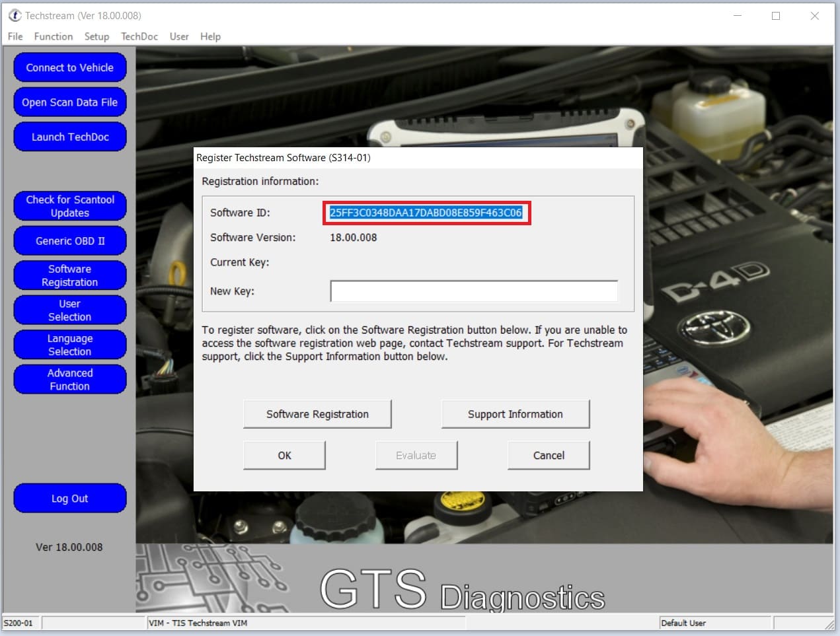Open the Help menu
The width and height of the screenshot is (840, 636).
(210, 36)
